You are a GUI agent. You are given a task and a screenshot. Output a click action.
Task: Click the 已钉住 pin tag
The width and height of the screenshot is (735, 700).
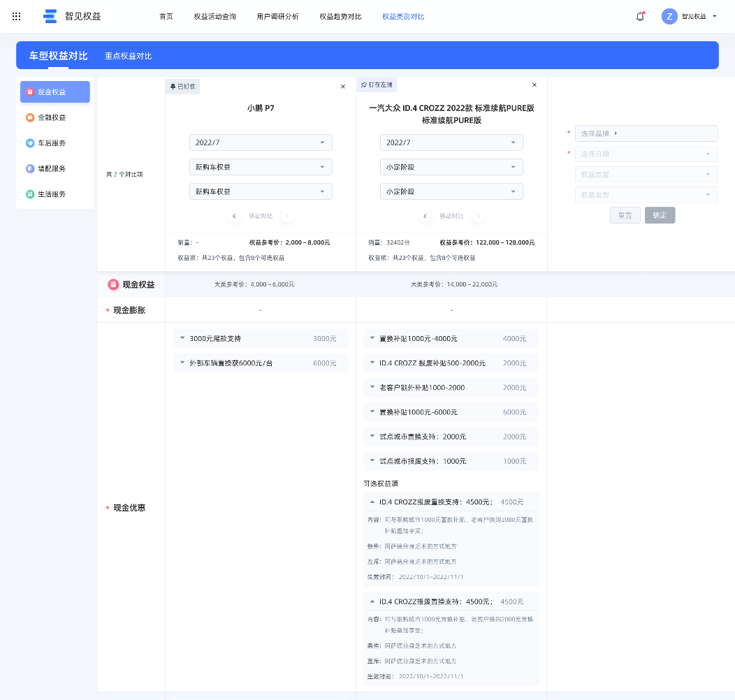click(x=183, y=87)
